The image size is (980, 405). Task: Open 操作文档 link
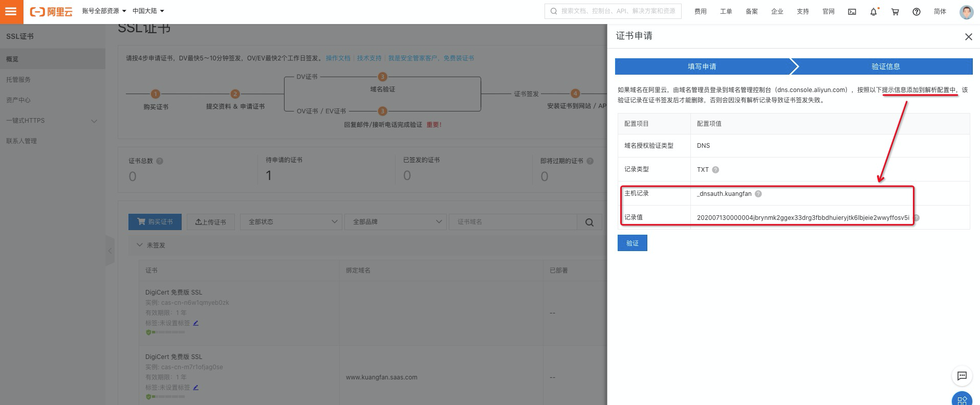338,58
